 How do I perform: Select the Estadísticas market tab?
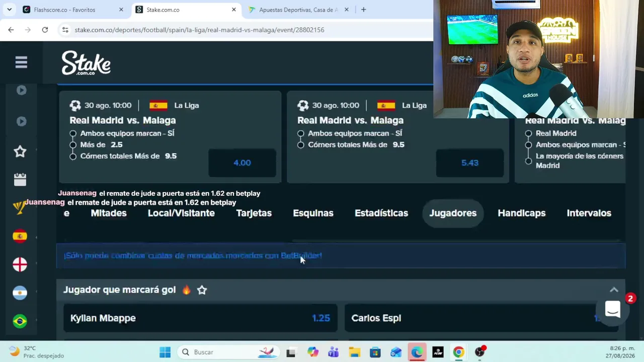click(x=381, y=213)
